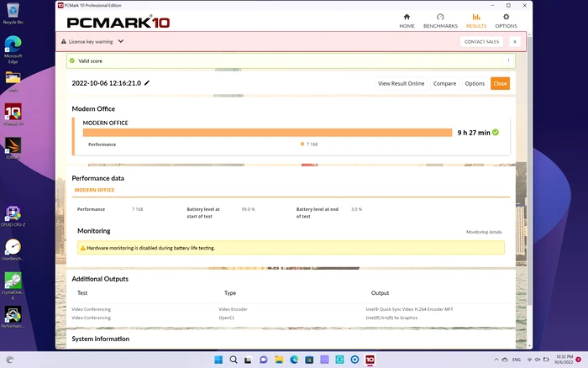This screenshot has width=588, height=368.
Task: Click the license key warning triangle icon
Action: [x=64, y=42]
